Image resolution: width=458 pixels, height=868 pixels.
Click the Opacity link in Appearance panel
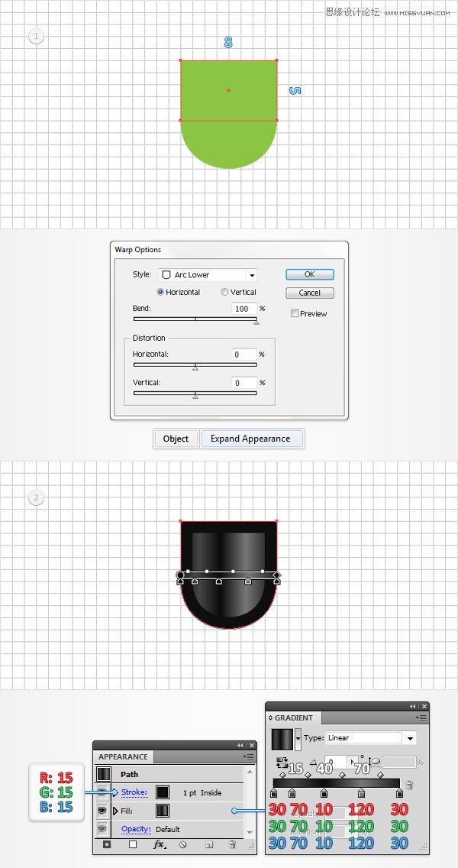136,829
